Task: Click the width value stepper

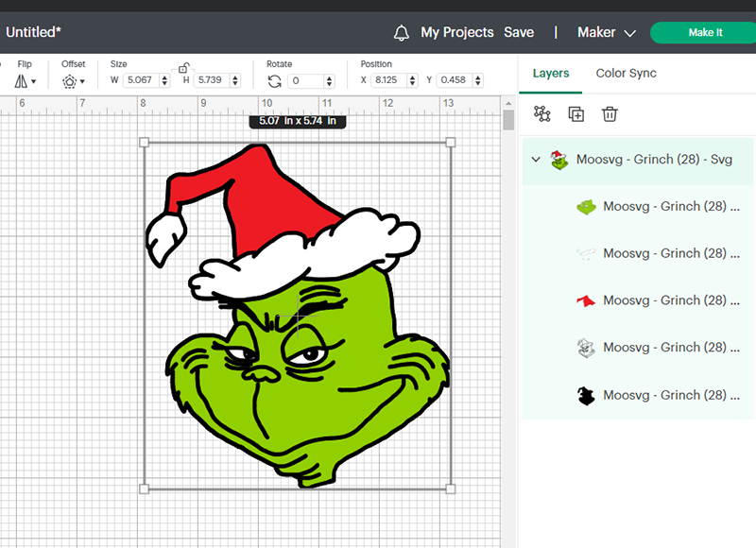Action: 164,80
